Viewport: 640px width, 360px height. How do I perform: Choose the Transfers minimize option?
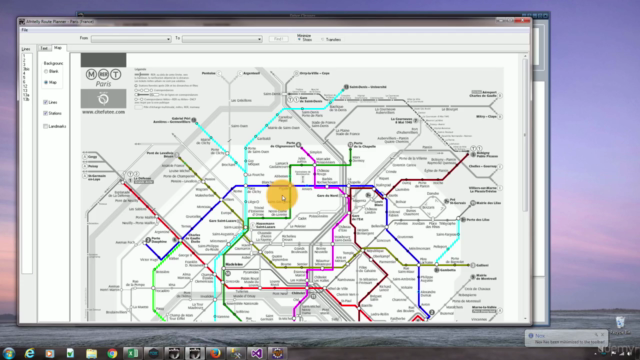(x=323, y=40)
